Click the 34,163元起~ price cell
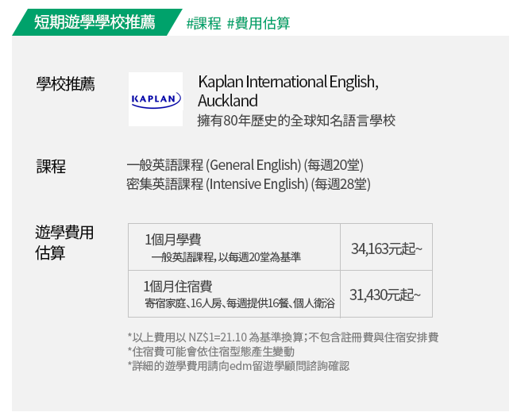517x420 pixels. click(x=387, y=247)
